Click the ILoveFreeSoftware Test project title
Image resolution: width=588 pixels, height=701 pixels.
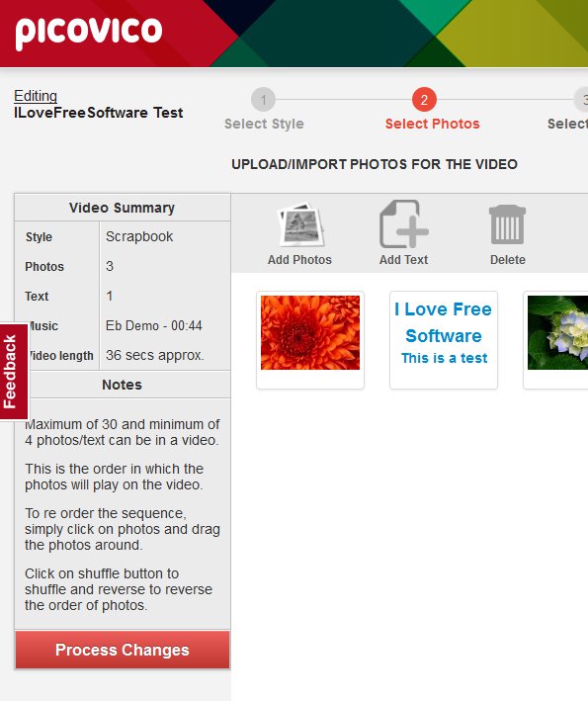98,113
